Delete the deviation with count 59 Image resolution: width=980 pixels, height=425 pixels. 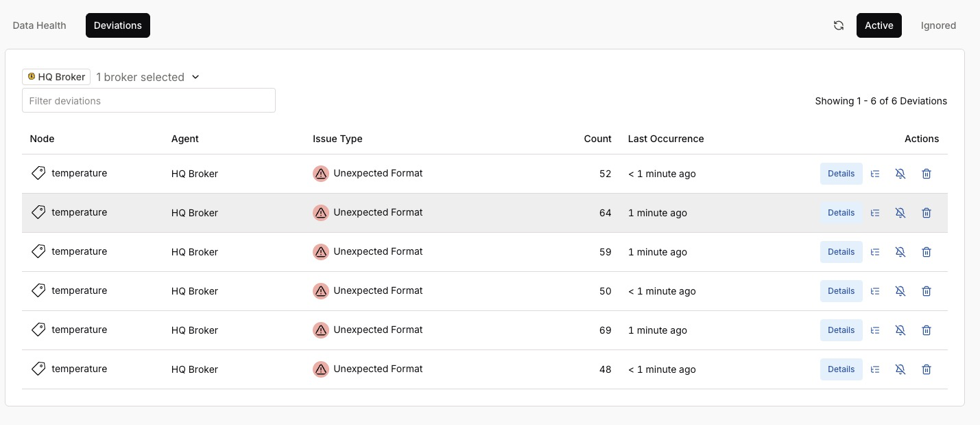coord(927,252)
